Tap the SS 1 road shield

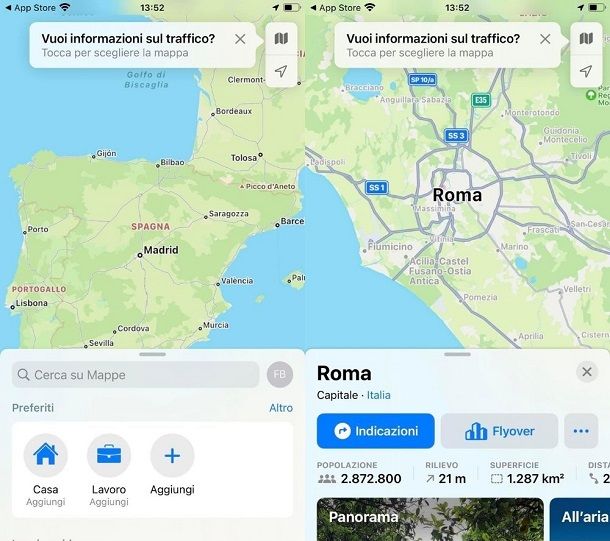377,188
